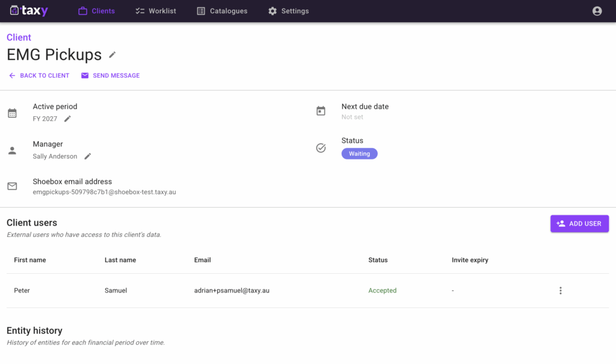Open the Settings tab
Screen dimensions: 616x364
(x=288, y=11)
